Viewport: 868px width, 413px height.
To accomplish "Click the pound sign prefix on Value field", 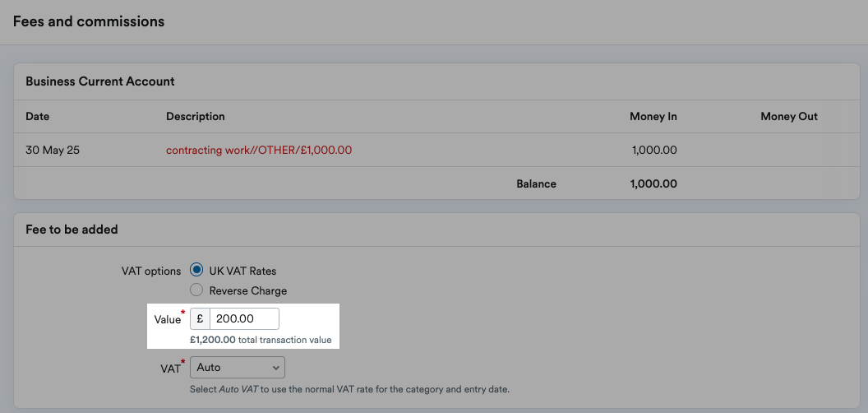I will [200, 318].
